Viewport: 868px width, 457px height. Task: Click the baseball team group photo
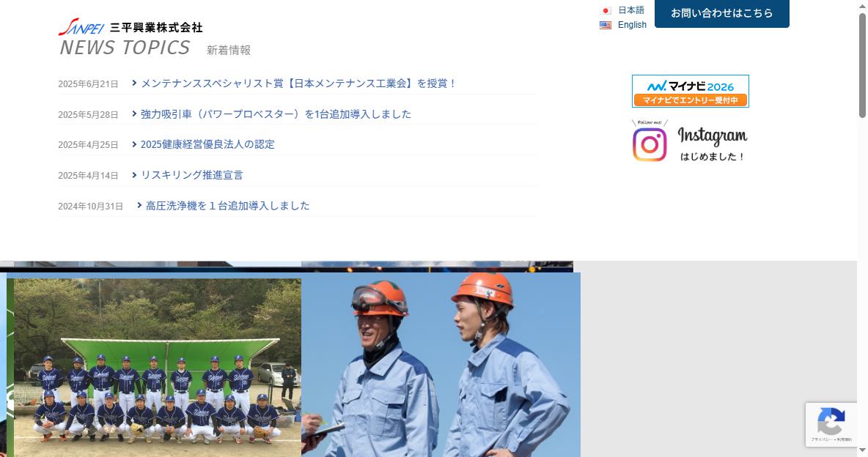tap(157, 367)
